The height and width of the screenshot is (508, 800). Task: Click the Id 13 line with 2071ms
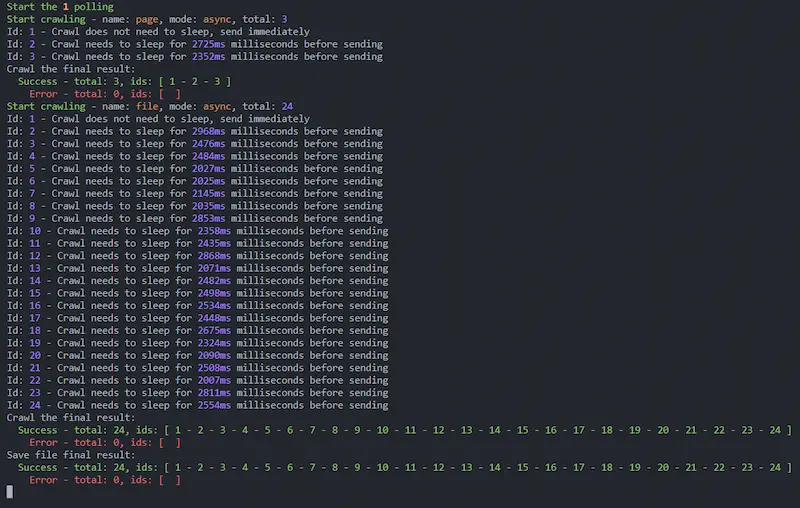pos(197,268)
